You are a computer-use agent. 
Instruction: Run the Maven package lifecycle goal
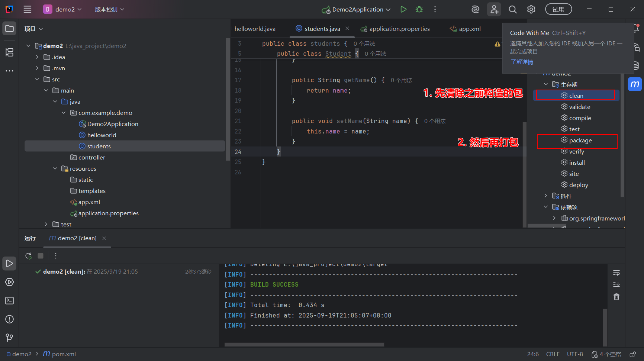(580, 141)
